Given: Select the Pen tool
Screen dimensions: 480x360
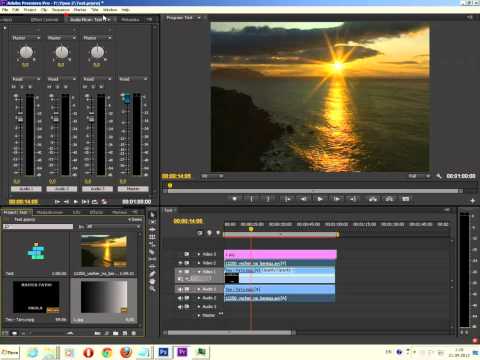Looking at the screenshot, I should [x=152, y=274].
